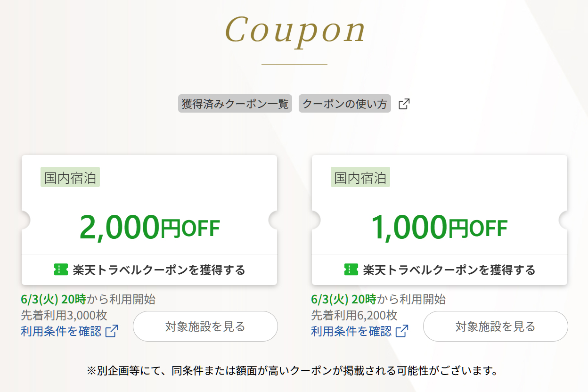Screen dimensions: 588x392
Task: Open the クーポンの使い方 guide
Action: point(344,103)
